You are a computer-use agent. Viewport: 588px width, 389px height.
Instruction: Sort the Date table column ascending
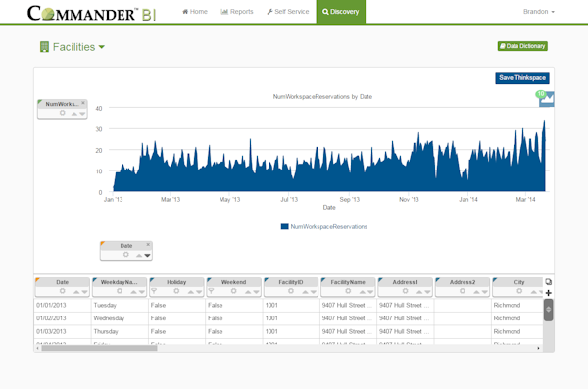pyautogui.click(x=76, y=291)
